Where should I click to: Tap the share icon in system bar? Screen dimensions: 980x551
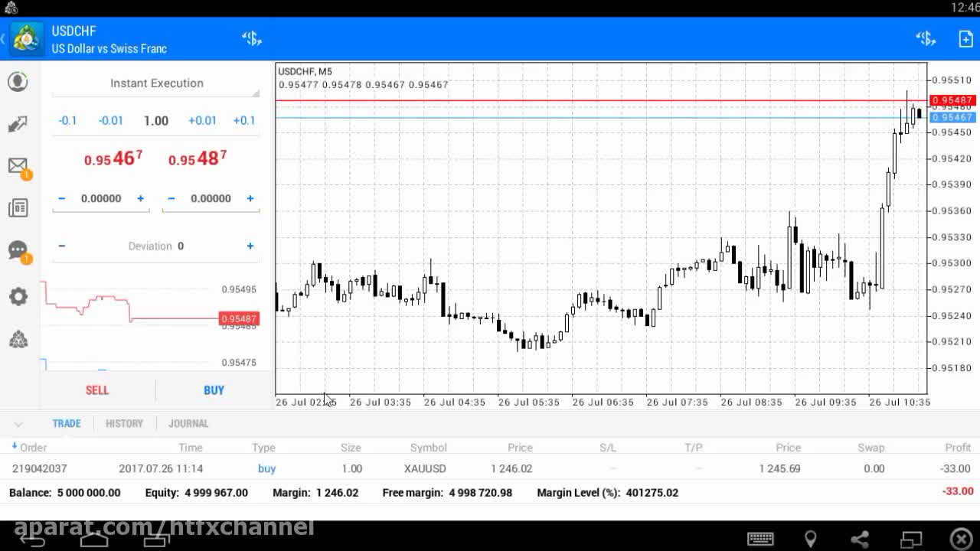(x=860, y=539)
